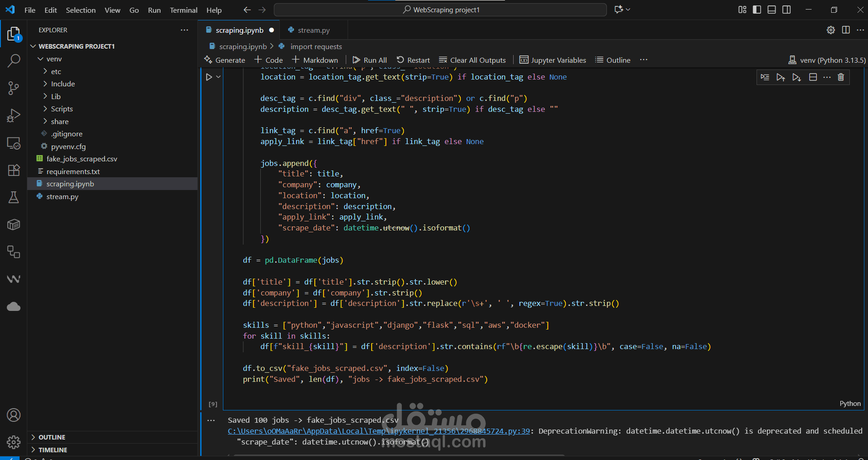Open the Copilot chat icon
Viewport: 868px width, 460px height.
tap(619, 10)
